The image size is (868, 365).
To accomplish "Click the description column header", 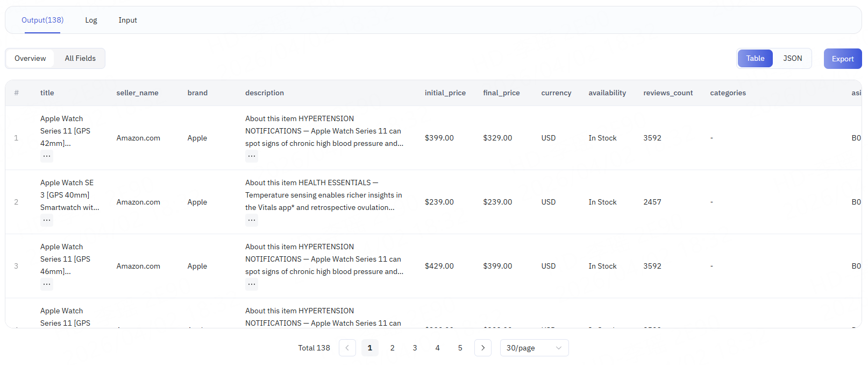I will pos(265,93).
